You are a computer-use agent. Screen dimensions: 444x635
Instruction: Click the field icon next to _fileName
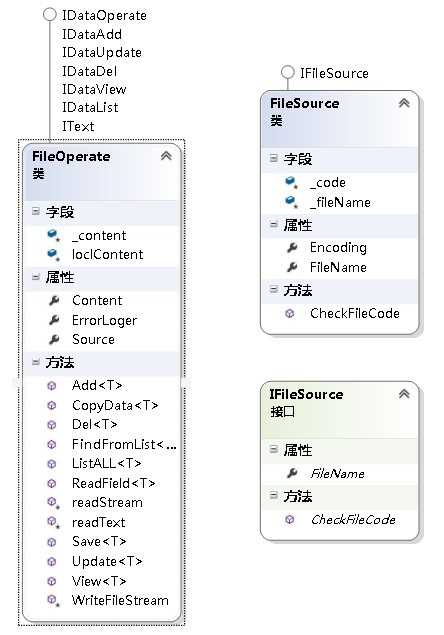[x=292, y=202]
